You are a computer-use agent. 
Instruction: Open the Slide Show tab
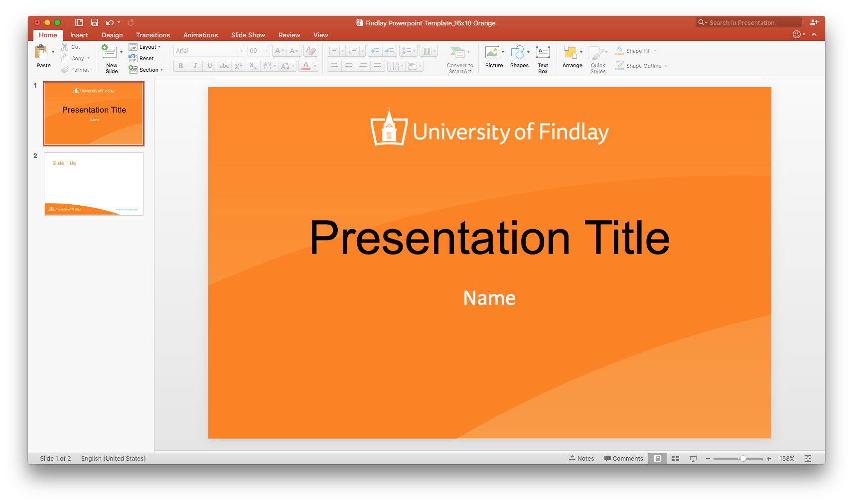click(248, 35)
